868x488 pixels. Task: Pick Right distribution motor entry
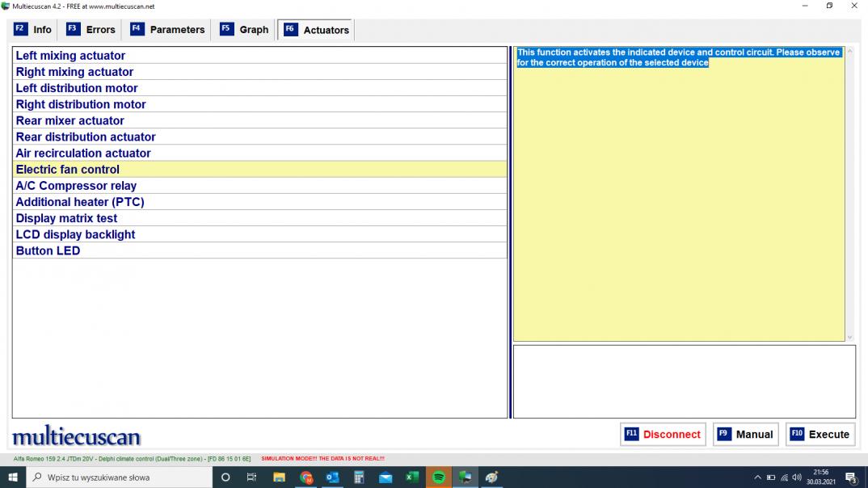(x=259, y=104)
